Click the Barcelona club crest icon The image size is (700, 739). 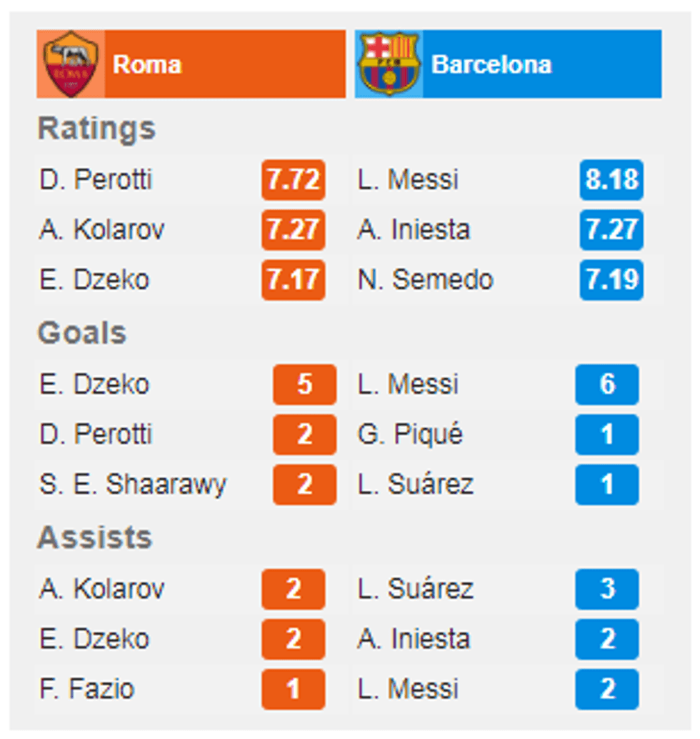click(x=389, y=64)
